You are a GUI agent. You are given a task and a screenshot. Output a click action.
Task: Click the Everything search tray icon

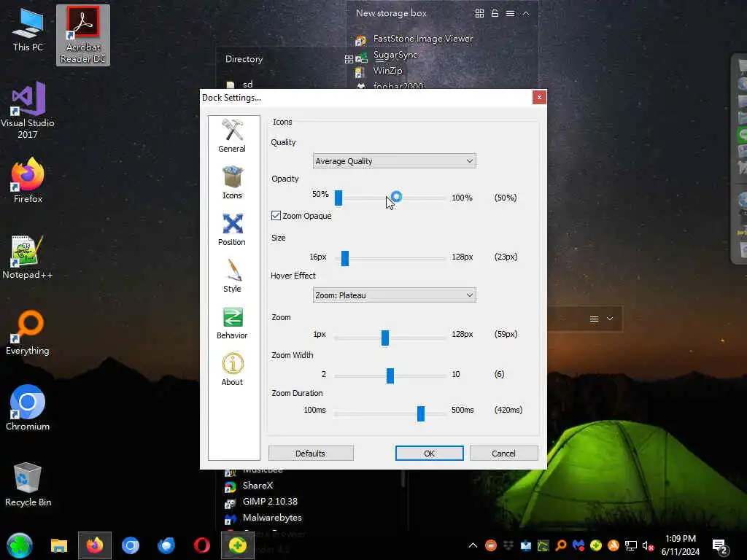point(561,545)
